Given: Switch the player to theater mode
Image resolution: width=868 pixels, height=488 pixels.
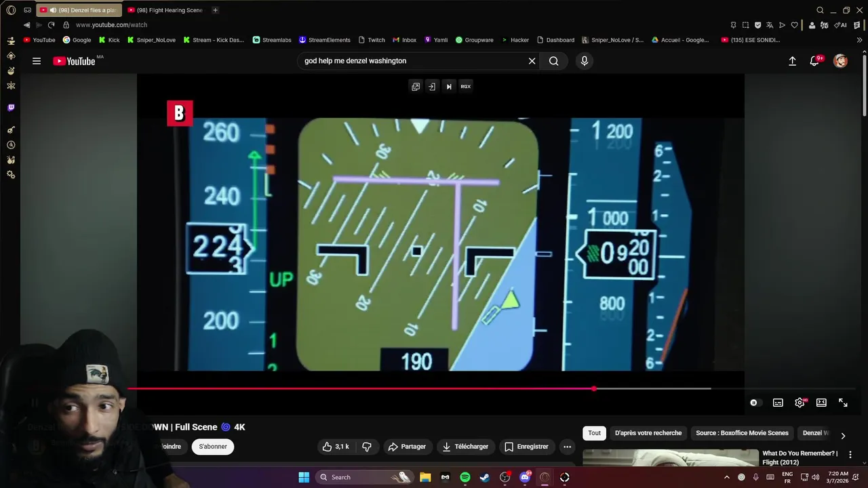Looking at the screenshot, I should point(821,403).
